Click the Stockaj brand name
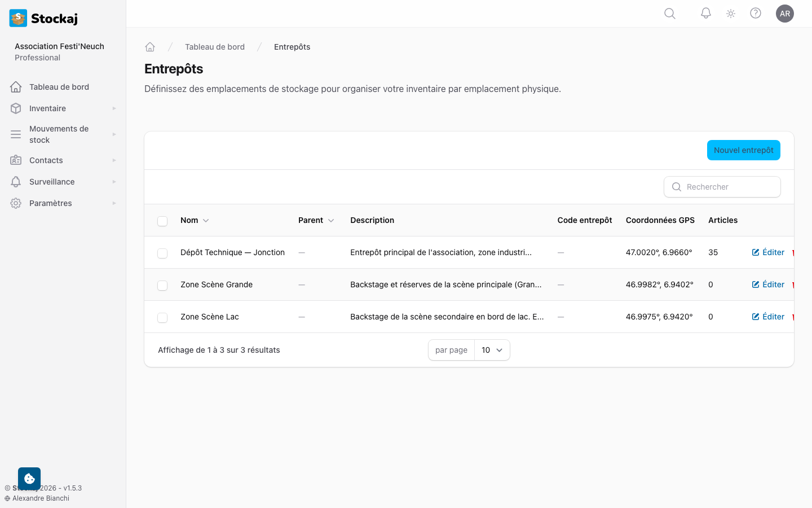The width and height of the screenshot is (812, 508). click(x=54, y=19)
